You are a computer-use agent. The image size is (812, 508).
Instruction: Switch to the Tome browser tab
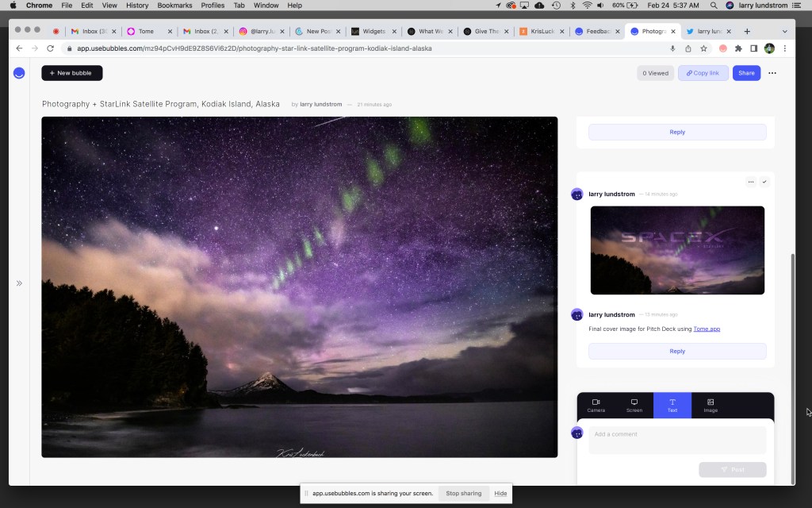coord(147,32)
